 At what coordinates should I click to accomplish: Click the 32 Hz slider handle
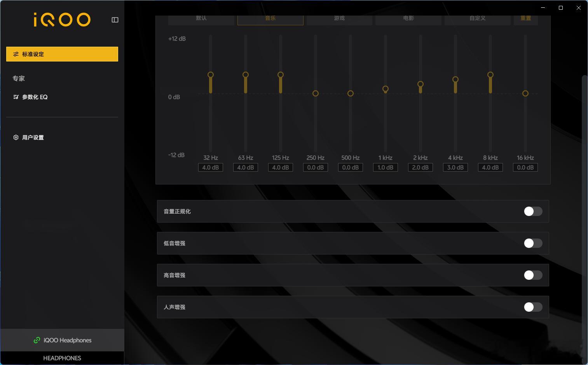(211, 75)
